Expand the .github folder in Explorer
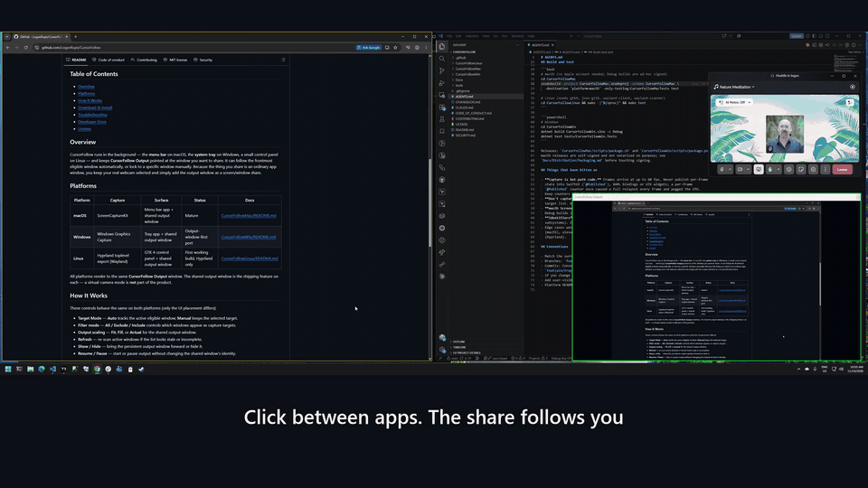Viewport: 868px width, 488px height. pos(460,58)
